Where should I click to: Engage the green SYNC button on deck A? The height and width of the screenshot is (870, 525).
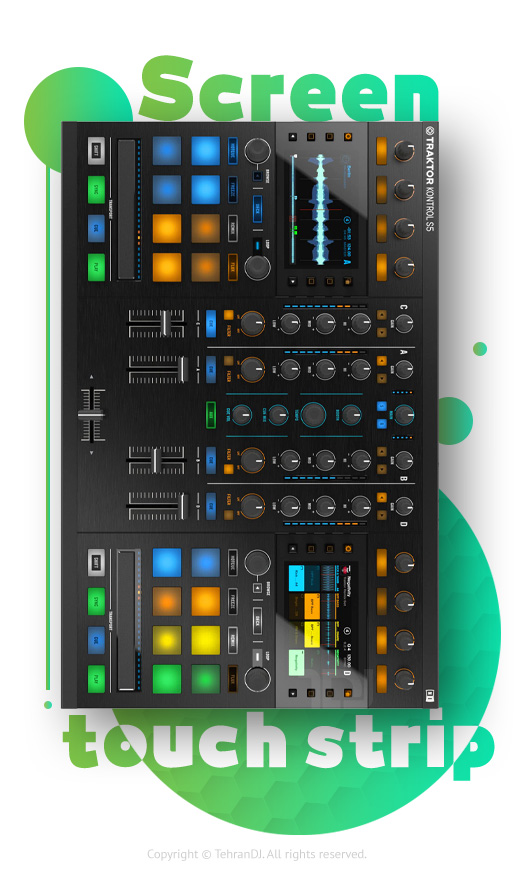coord(96,189)
